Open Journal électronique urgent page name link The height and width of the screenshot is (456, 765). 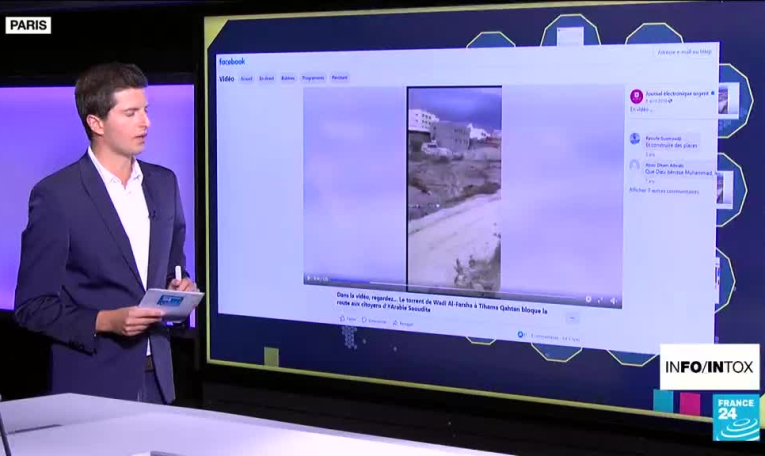pyautogui.click(x=677, y=93)
